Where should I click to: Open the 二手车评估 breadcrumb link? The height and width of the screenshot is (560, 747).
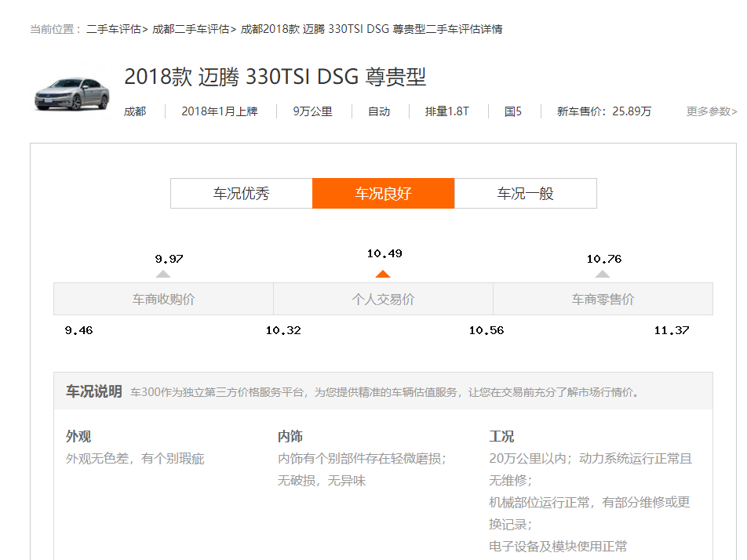[x=114, y=29]
